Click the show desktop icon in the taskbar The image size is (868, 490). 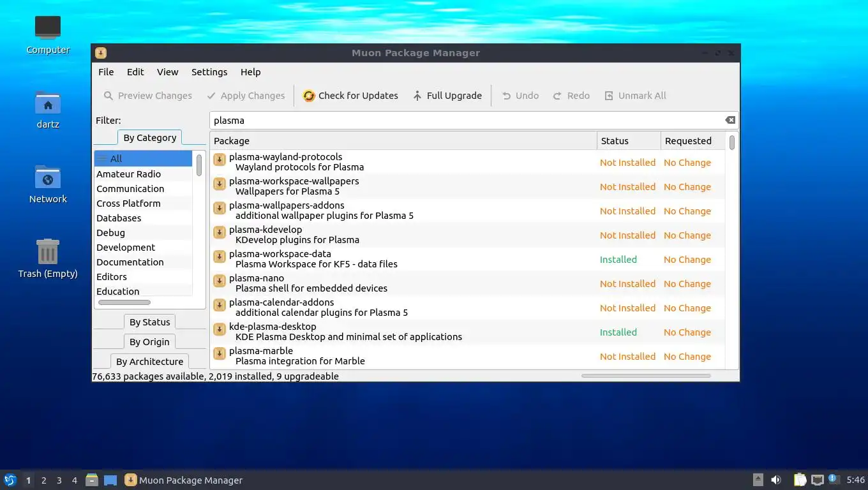coord(110,480)
